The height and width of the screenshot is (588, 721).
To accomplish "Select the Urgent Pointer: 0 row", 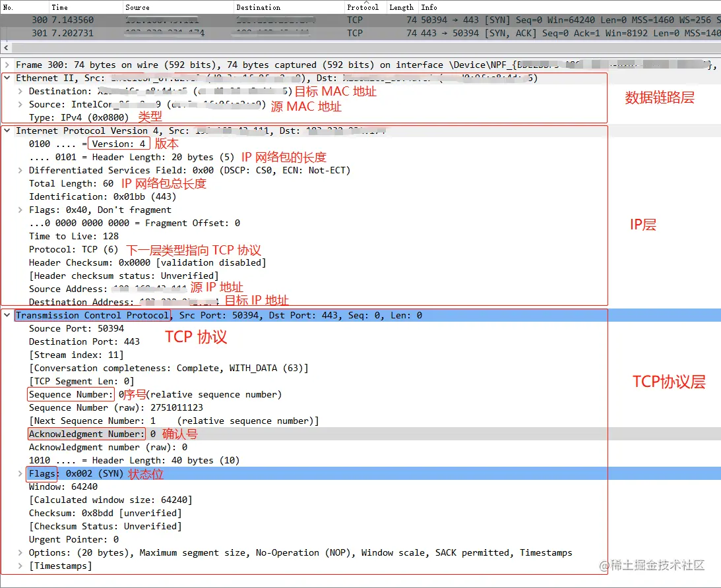I will click(x=74, y=539).
